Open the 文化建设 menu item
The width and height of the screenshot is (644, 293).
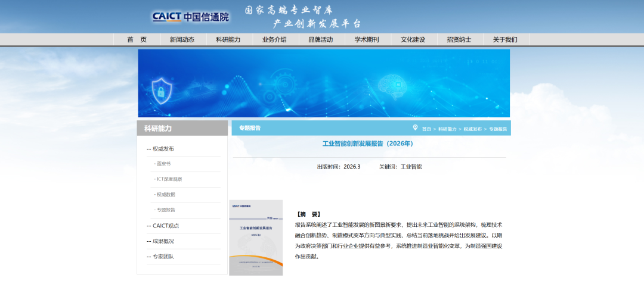point(413,40)
